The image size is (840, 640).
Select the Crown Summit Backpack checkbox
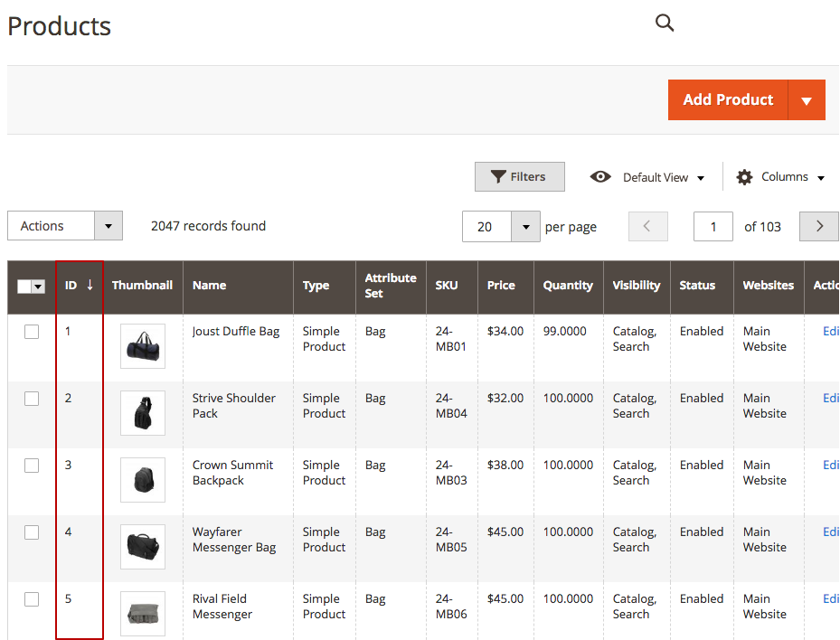tap(32, 466)
